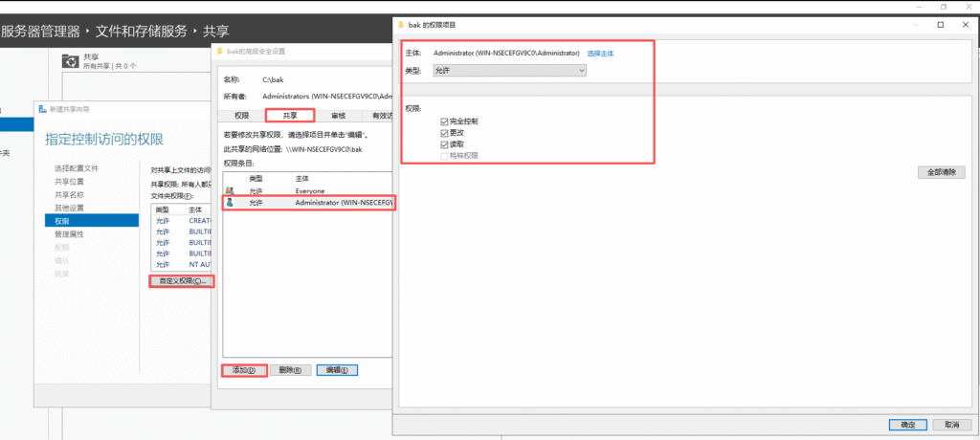
Task: Click the 自定义权限 button
Action: pos(182,281)
